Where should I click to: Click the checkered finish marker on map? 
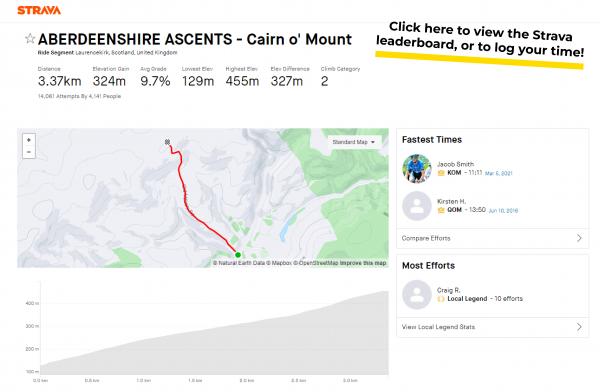pos(167,142)
